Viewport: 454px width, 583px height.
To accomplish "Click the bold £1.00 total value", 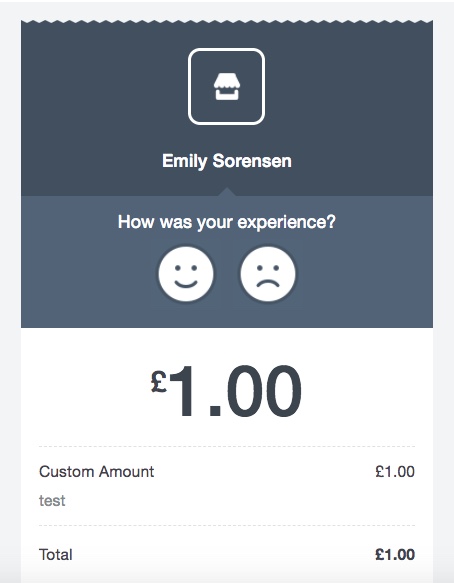I will pyautogui.click(x=395, y=554).
